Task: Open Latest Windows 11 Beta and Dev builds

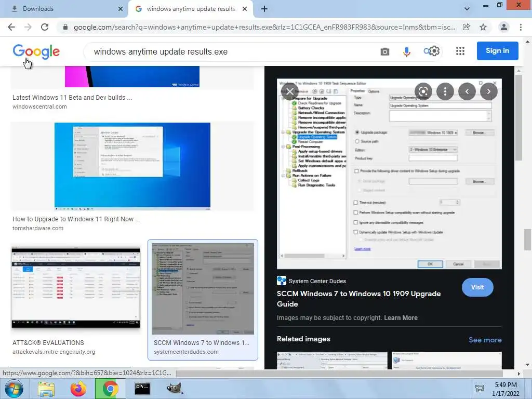Action: pyautogui.click(x=72, y=98)
